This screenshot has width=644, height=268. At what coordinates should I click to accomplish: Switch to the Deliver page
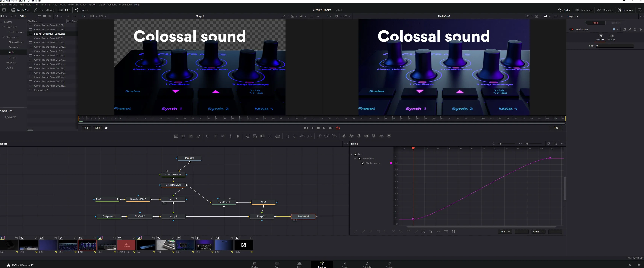(389, 265)
